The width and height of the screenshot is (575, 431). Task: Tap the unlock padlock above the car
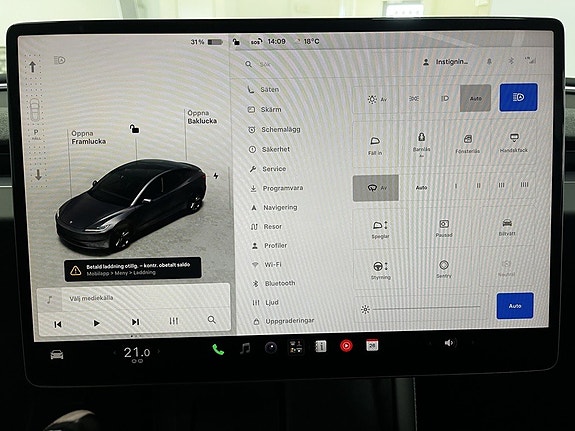134,129
